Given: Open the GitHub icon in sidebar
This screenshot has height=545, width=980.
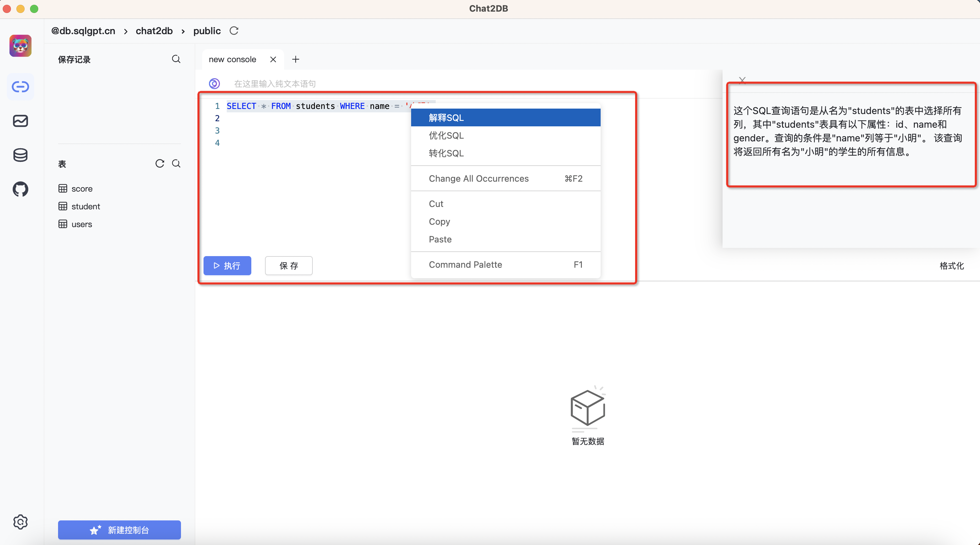Looking at the screenshot, I should (20, 189).
